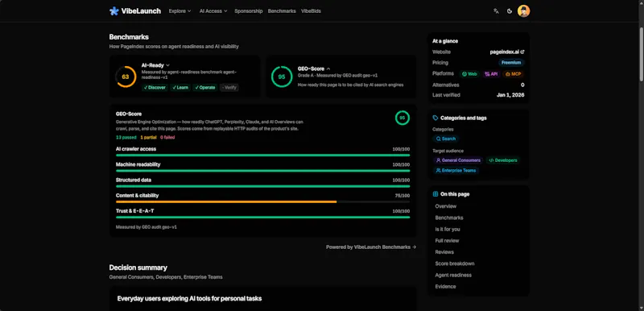This screenshot has height=311, width=644.
Task: Click the Machine readability progress bar
Action: click(x=263, y=171)
